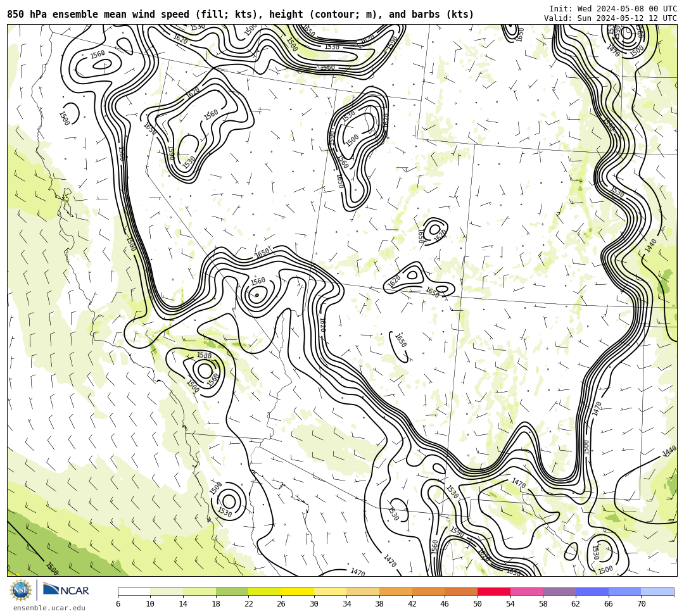The image size is (684, 616).
Task: Click the colorbar tick label 38
Action: point(379,604)
